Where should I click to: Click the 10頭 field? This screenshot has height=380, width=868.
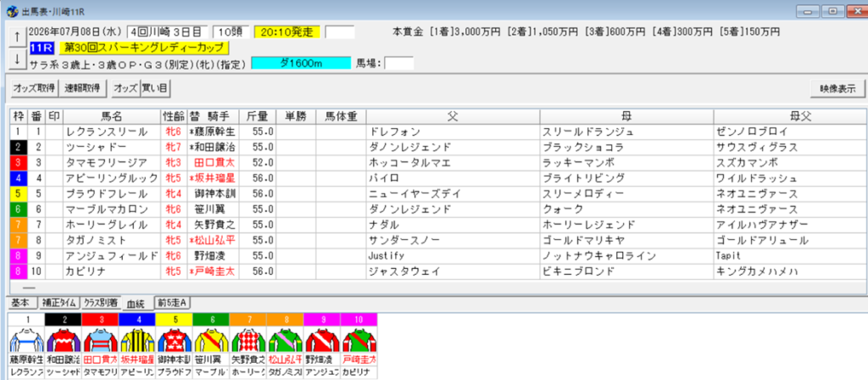(231, 32)
